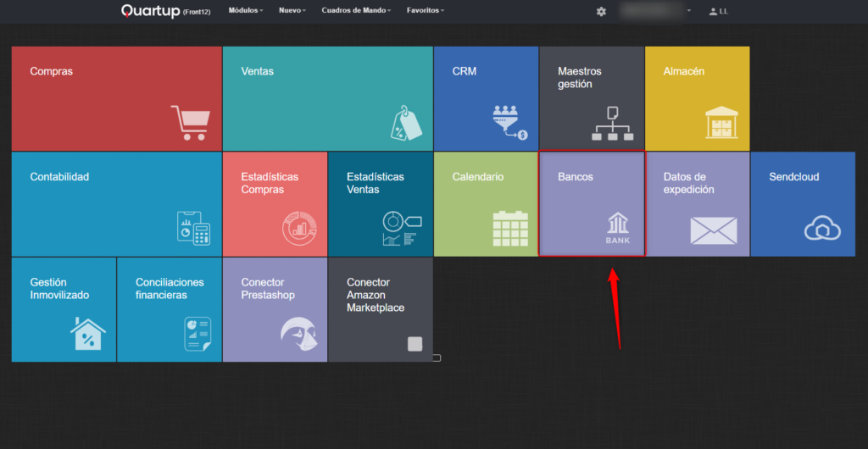Open the Favoritos menu
868x449 pixels.
tap(425, 11)
